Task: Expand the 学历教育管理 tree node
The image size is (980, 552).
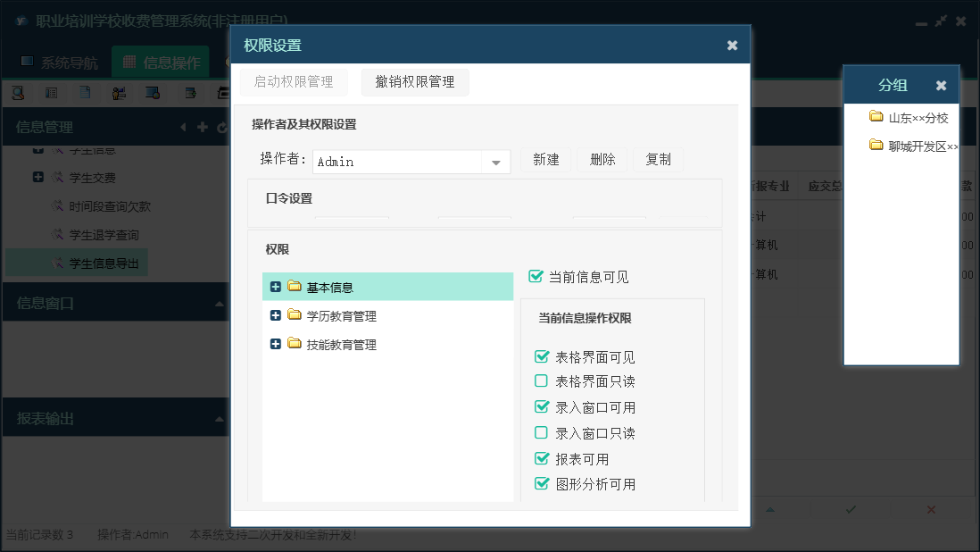Action: pos(276,316)
